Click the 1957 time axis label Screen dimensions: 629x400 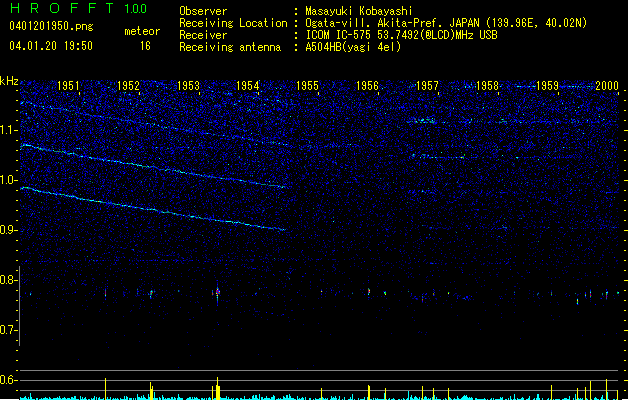427,86
